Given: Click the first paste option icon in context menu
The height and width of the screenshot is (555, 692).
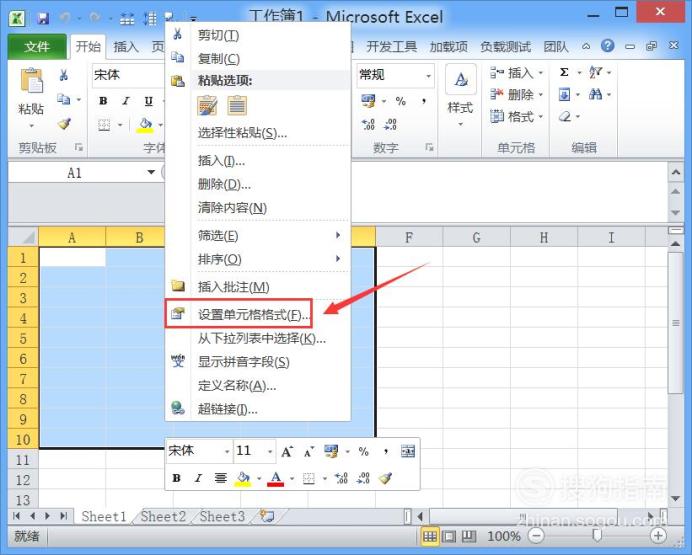Looking at the screenshot, I should coord(207,105).
